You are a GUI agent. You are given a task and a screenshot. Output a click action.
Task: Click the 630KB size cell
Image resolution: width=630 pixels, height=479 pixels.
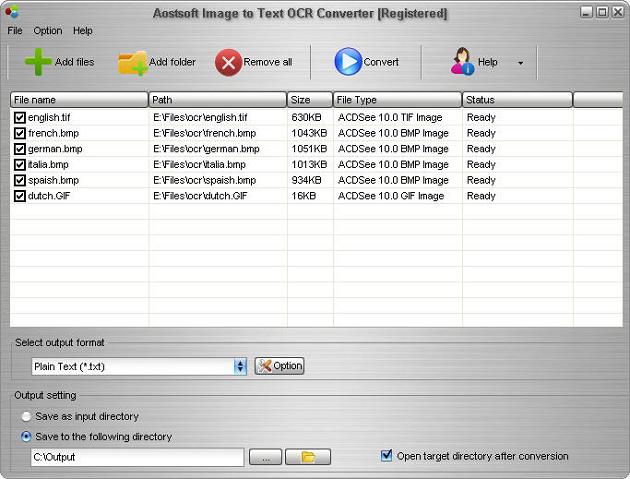click(306, 117)
